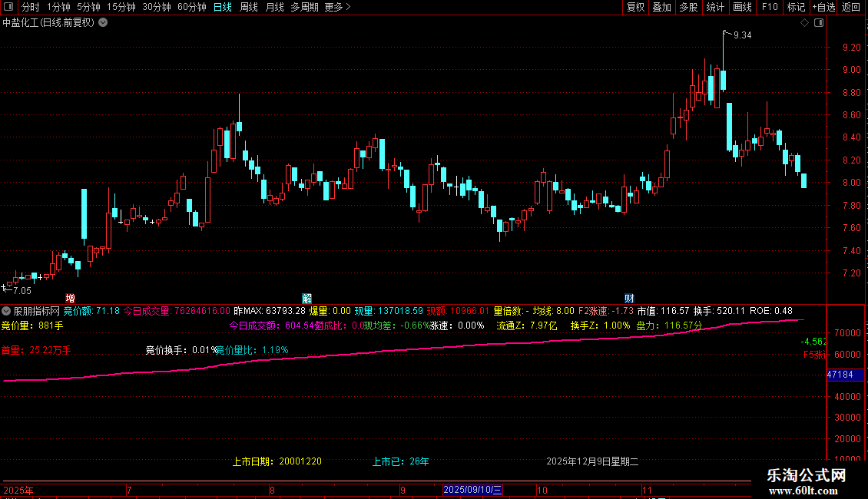Select the 30分钟 period tab
868x499 pixels.
click(x=156, y=7)
